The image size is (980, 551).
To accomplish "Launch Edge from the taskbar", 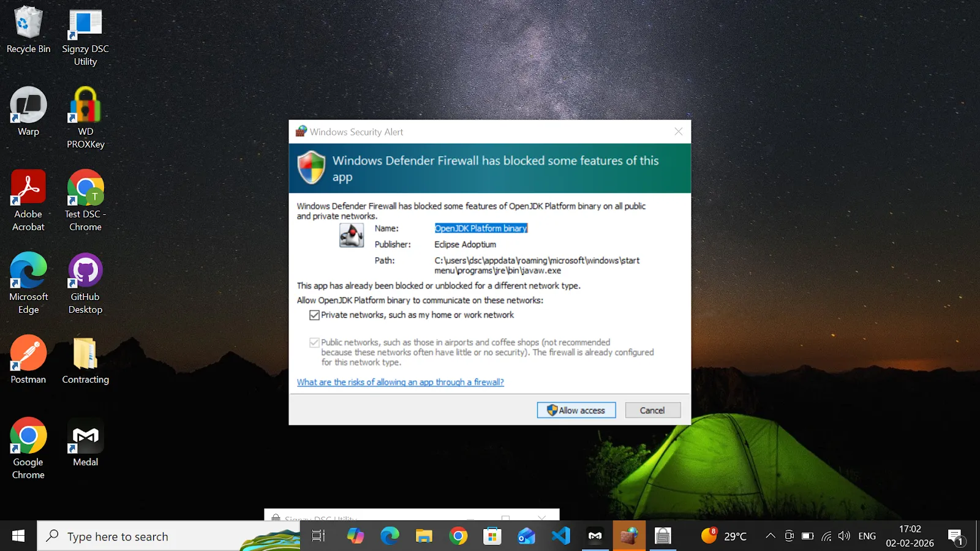I will point(390,536).
